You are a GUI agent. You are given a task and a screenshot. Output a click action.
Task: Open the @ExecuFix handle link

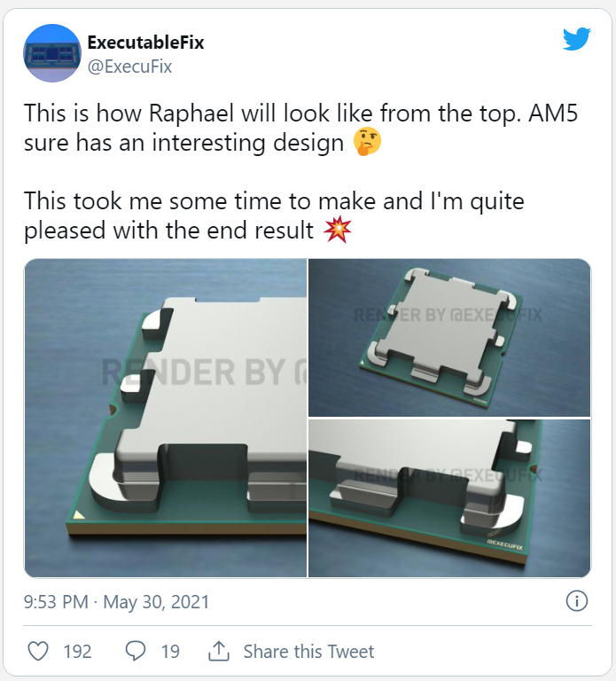129,67
